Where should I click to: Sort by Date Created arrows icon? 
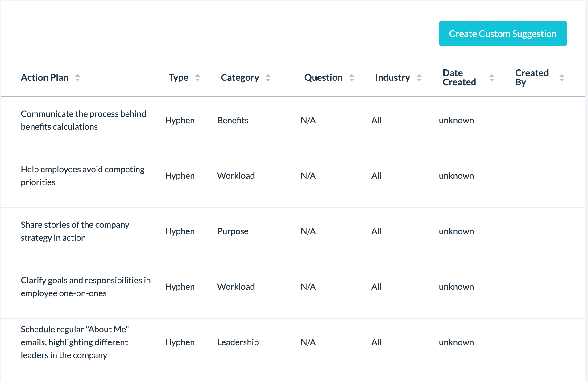492,78
